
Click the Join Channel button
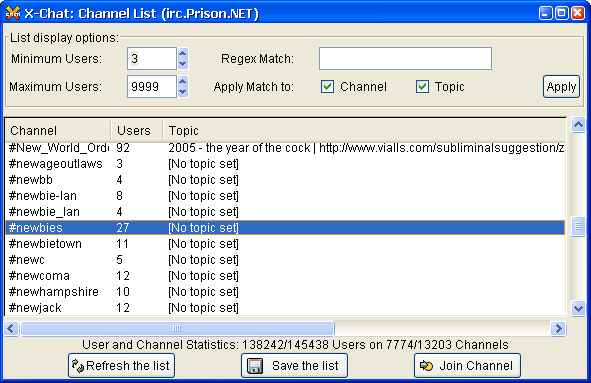[467, 365]
